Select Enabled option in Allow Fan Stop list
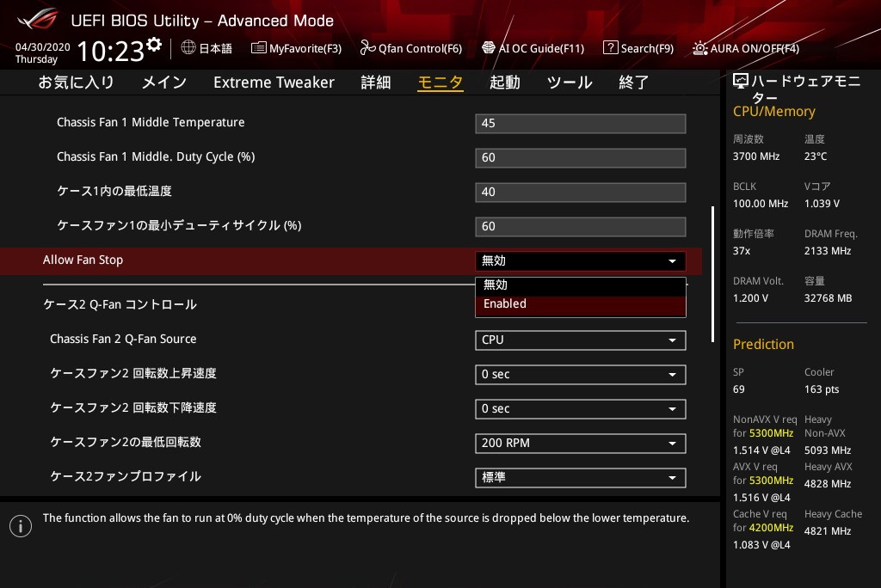Viewport: 881px width, 588px height. (581, 303)
